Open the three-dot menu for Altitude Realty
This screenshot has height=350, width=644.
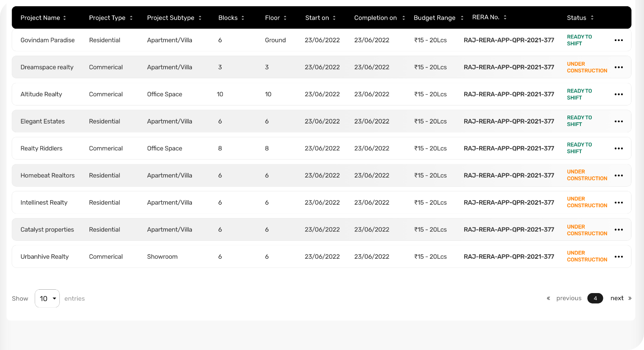click(x=618, y=94)
